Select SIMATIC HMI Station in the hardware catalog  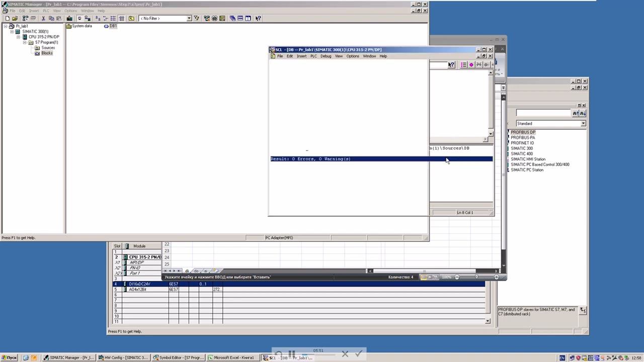tap(528, 159)
